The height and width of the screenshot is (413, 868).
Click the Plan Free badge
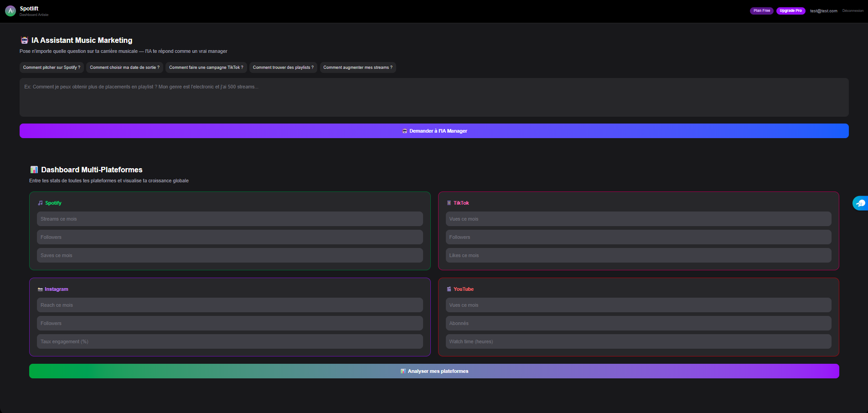tap(762, 10)
